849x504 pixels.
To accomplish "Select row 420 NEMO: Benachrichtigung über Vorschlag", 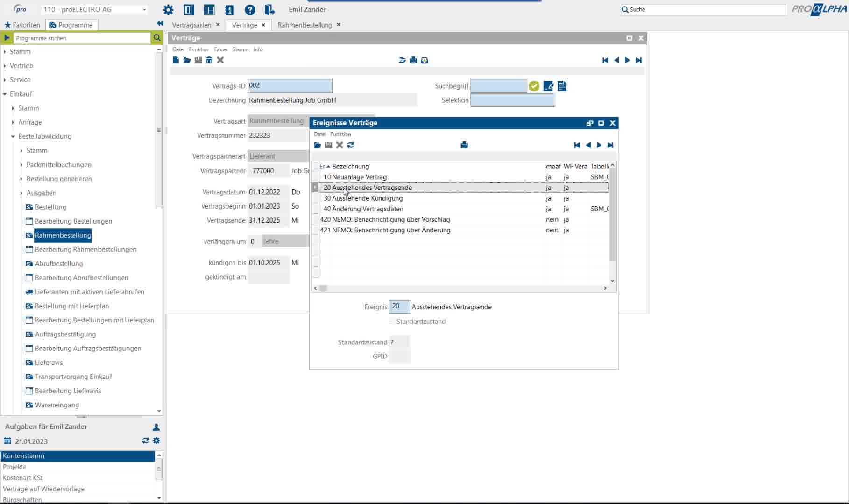I will 463,219.
